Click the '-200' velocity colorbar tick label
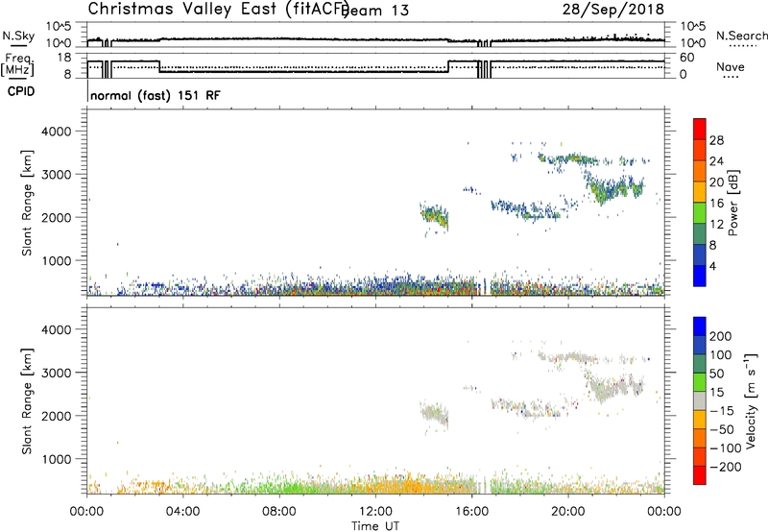The height and width of the screenshot is (532, 768). coord(725,467)
